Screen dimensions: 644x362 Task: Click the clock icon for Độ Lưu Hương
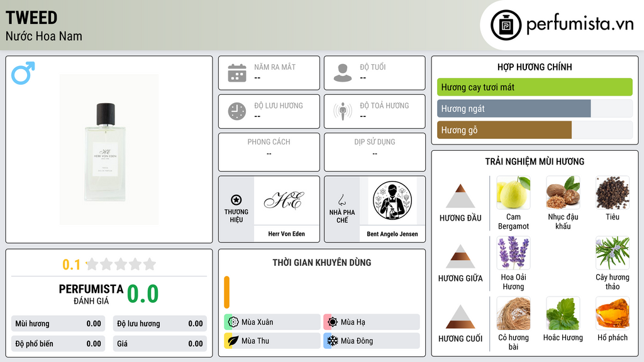237,111
